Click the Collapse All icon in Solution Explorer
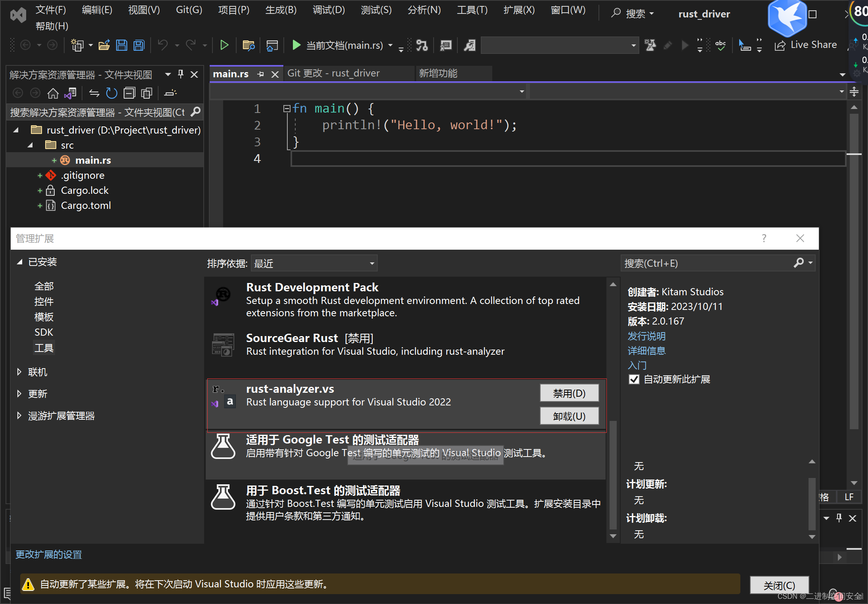 pos(129,93)
